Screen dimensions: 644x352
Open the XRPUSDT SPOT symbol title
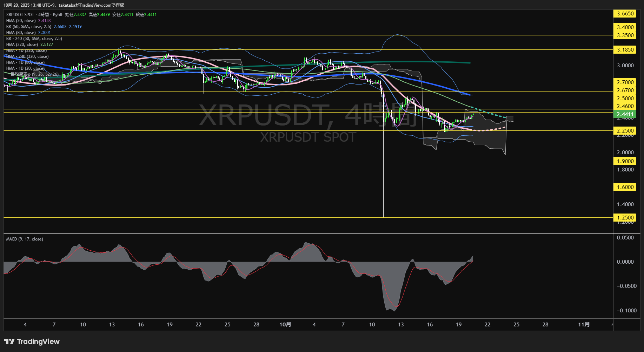click(20, 15)
